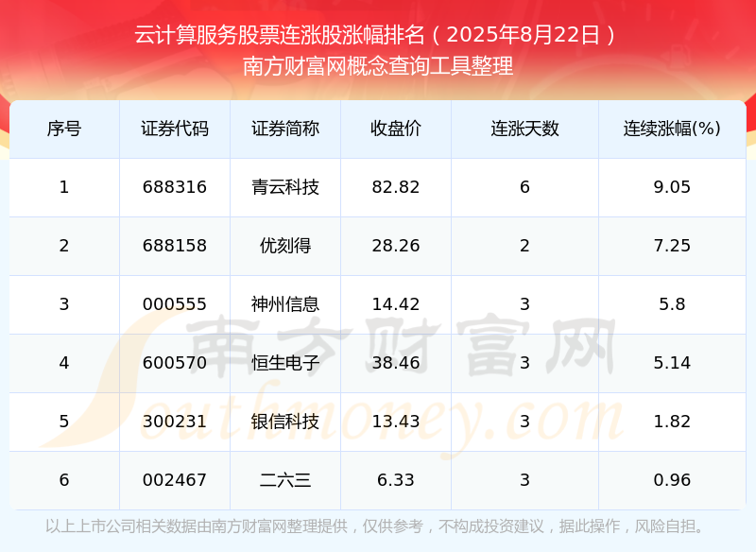Click the 收盘价 column header
Viewport: 756px width, 552px height.
[396, 129]
